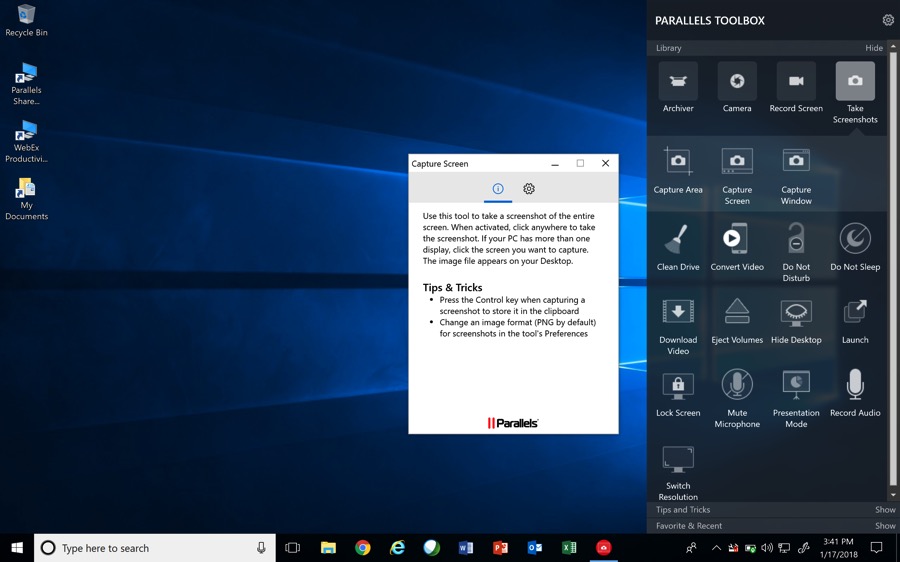Click the volume icon in system tray
The width and height of the screenshot is (900, 562).
pos(767,548)
